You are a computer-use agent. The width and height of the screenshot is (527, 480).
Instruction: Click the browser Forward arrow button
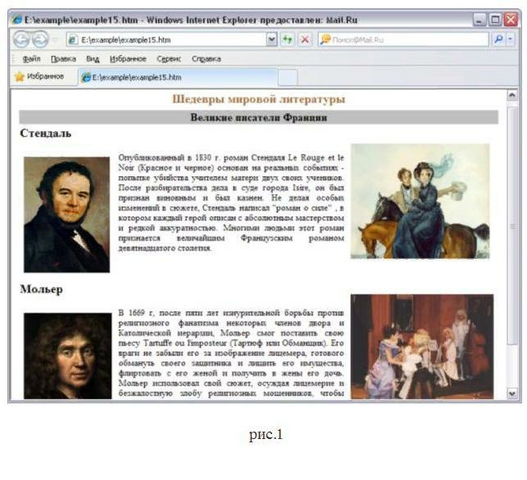pos(40,40)
